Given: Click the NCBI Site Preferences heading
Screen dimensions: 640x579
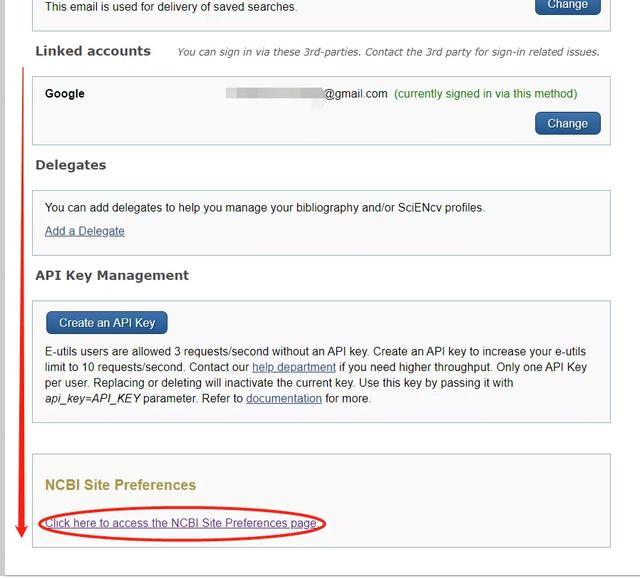Looking at the screenshot, I should click(120, 485).
